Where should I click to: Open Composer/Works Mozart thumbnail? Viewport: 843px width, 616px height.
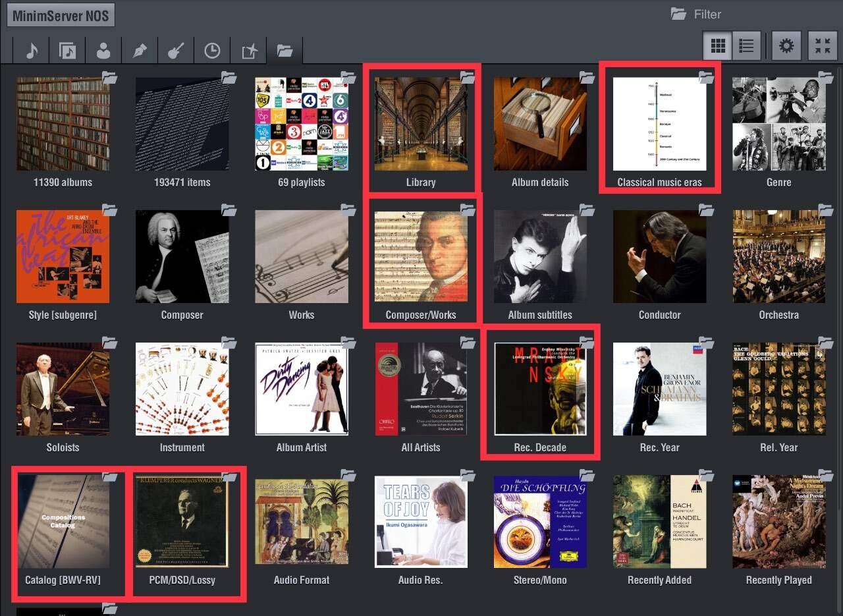coord(421,256)
